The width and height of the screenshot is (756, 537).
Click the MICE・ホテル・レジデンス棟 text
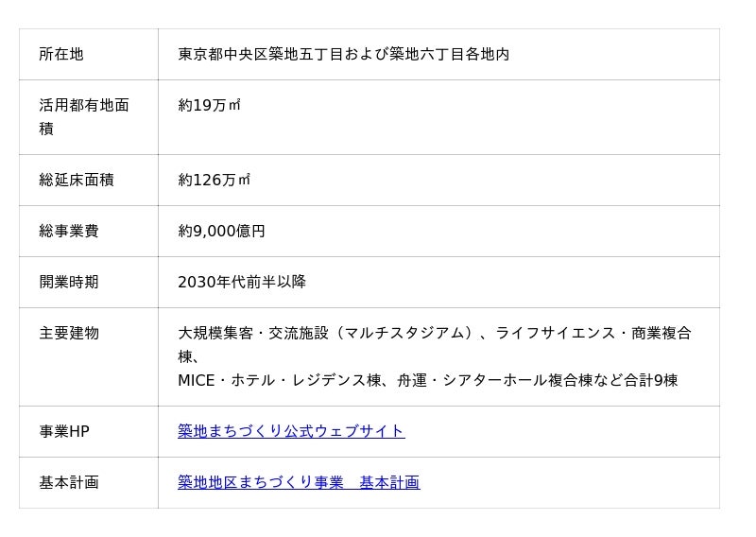coord(281,380)
